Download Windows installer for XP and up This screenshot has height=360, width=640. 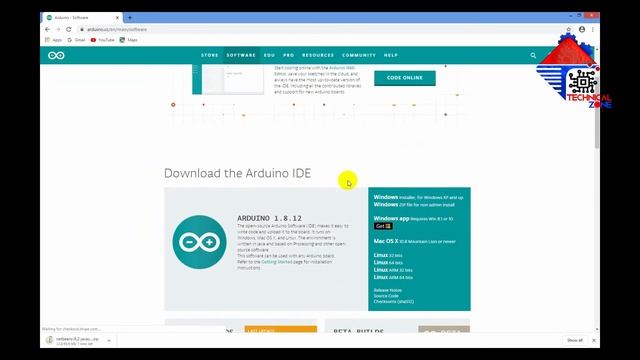[418, 197]
